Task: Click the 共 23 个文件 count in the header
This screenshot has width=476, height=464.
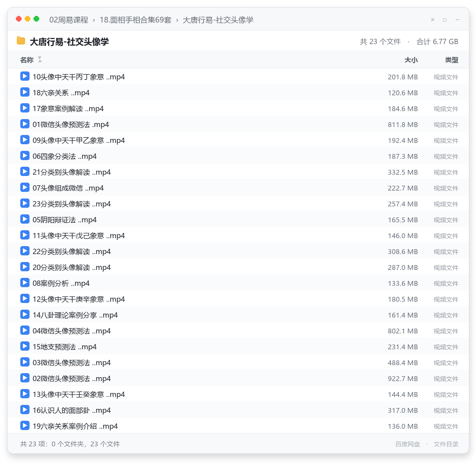Action: [x=380, y=41]
